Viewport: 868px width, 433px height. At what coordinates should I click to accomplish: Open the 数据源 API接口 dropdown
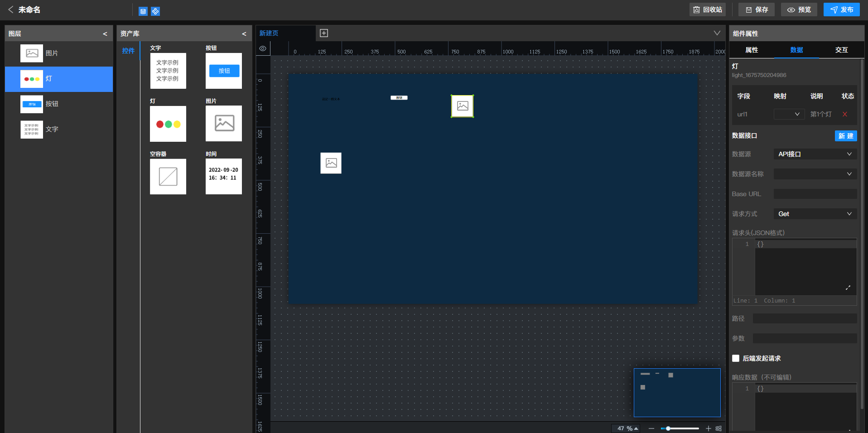[x=815, y=154]
